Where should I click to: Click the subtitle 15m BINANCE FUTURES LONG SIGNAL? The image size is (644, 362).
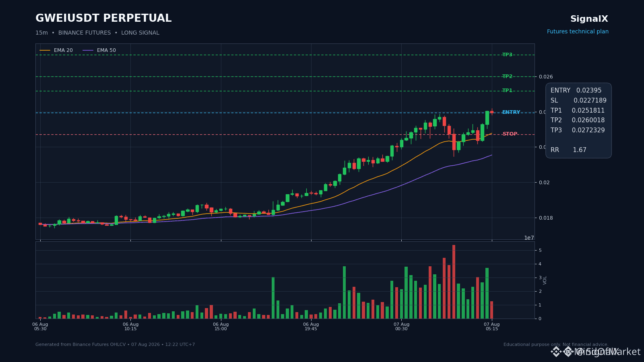(97, 33)
